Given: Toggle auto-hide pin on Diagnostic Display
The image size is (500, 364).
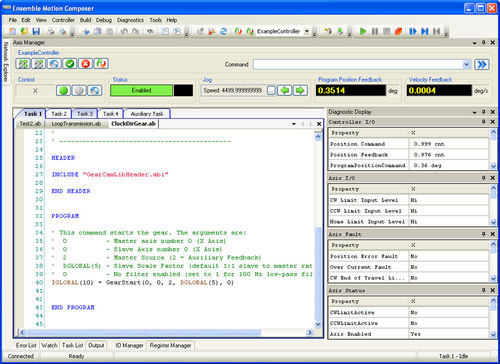Looking at the screenshot, I should [x=484, y=112].
